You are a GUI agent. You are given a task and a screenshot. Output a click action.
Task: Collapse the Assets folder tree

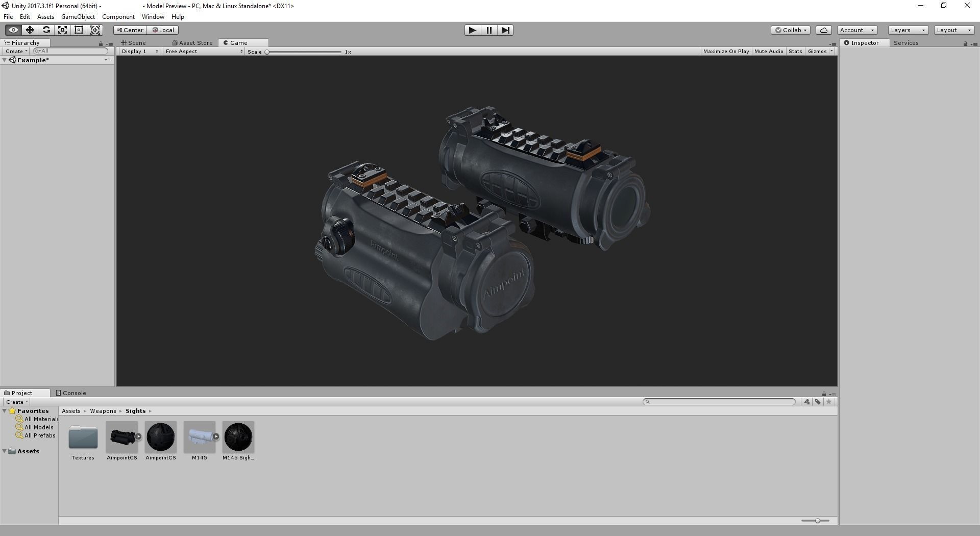pos(5,451)
